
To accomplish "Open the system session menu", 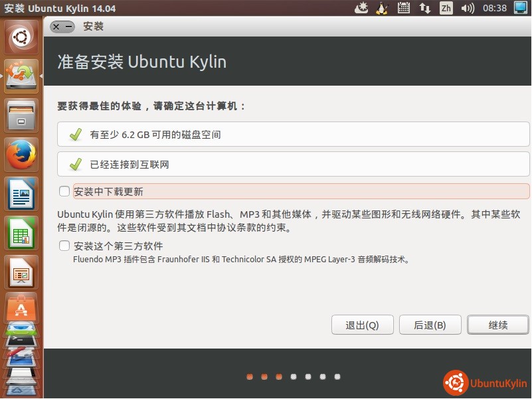I will point(520,8).
